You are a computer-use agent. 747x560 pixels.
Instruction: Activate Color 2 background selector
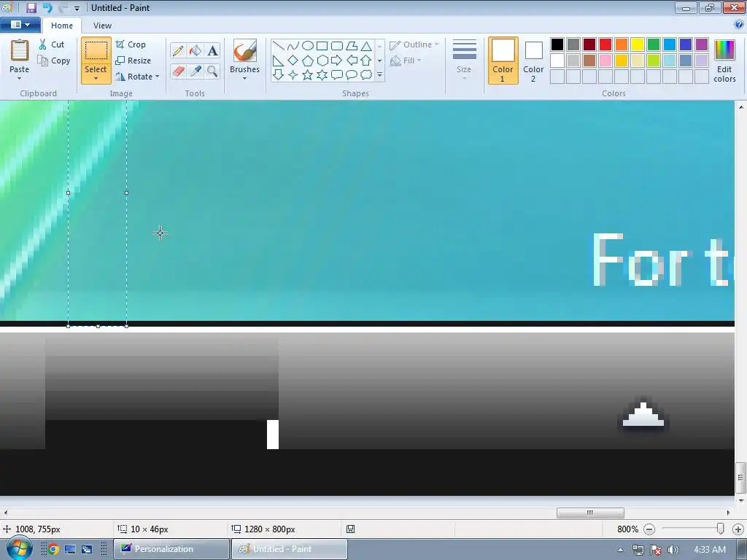533,61
